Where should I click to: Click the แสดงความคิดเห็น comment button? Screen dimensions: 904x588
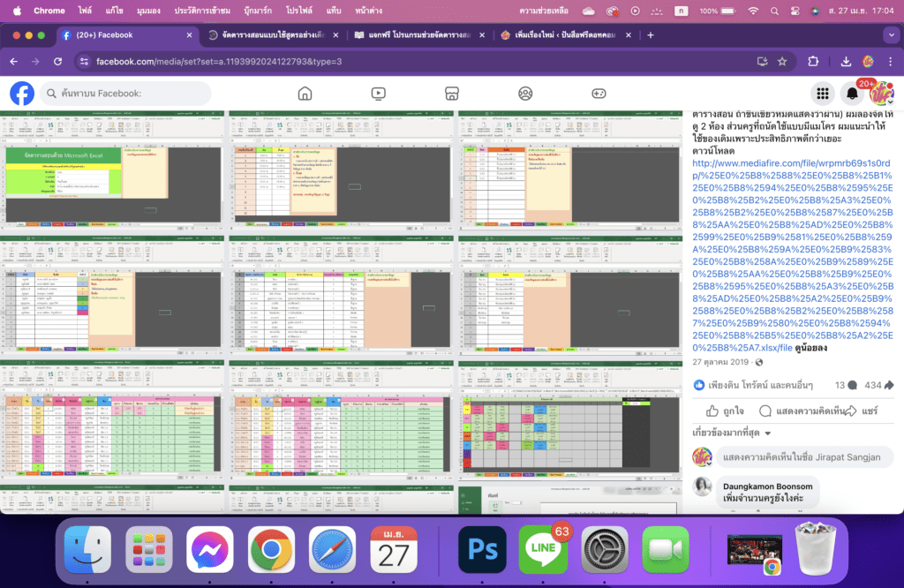click(803, 411)
